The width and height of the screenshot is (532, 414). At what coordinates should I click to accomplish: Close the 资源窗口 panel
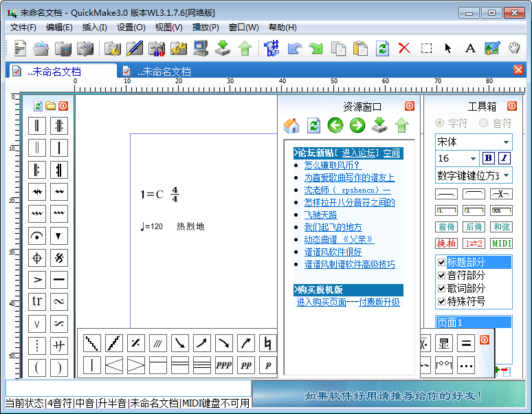410,106
